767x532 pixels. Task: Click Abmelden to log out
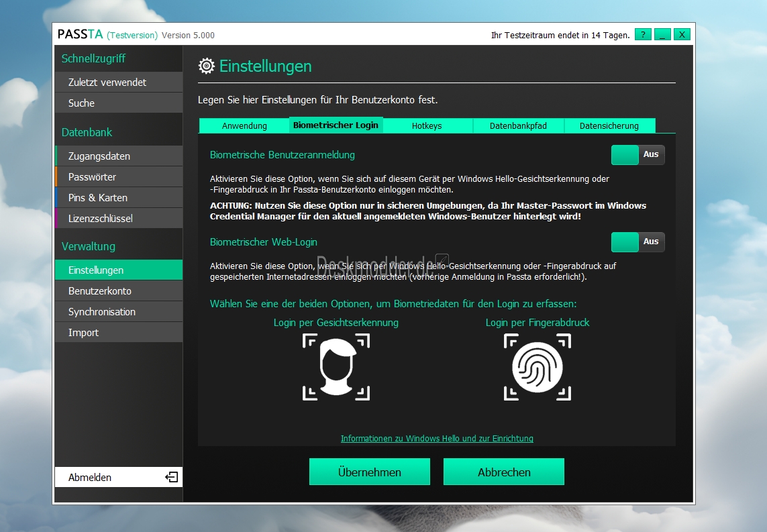(x=118, y=477)
